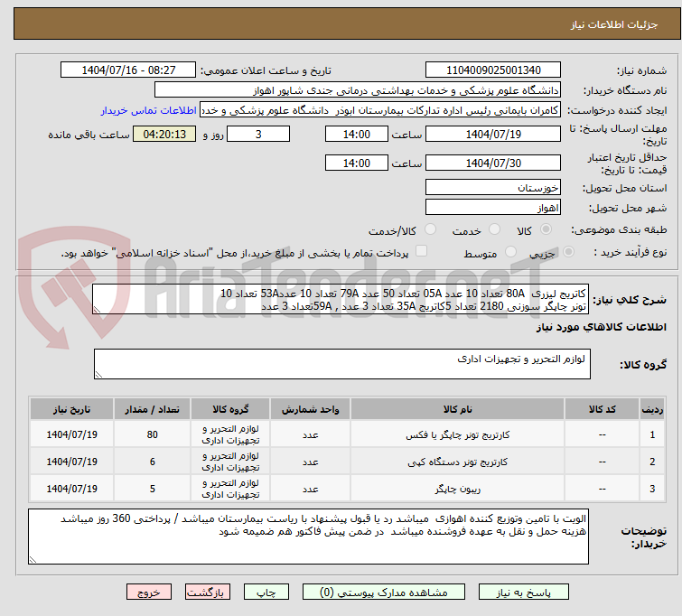The height and width of the screenshot is (616, 682).
Task: Click item ریبون چاپگر
Action: pos(458,489)
